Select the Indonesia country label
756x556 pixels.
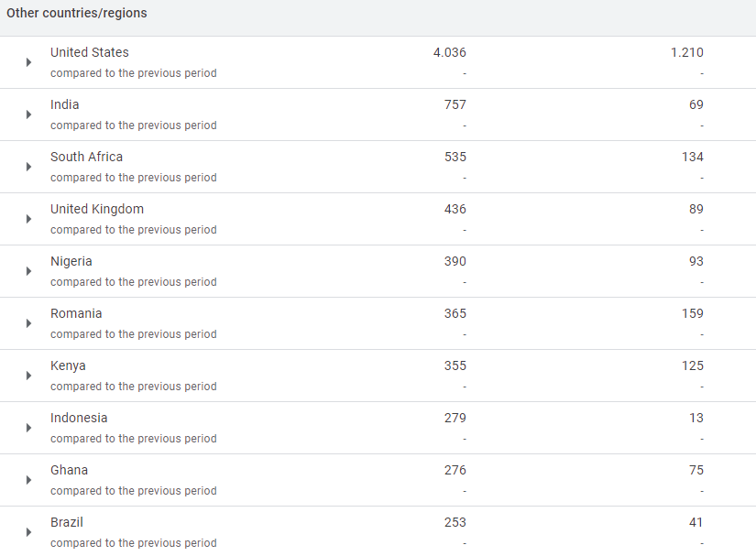[79, 418]
